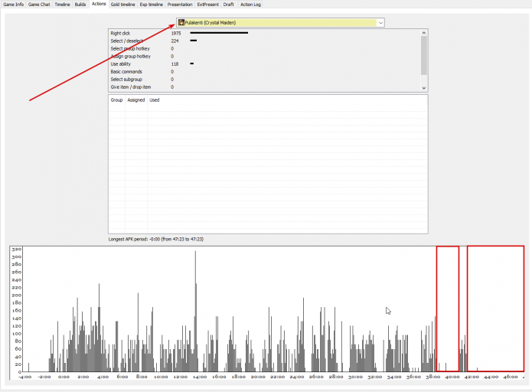Click the dropdown arrow of player selector

pos(380,23)
